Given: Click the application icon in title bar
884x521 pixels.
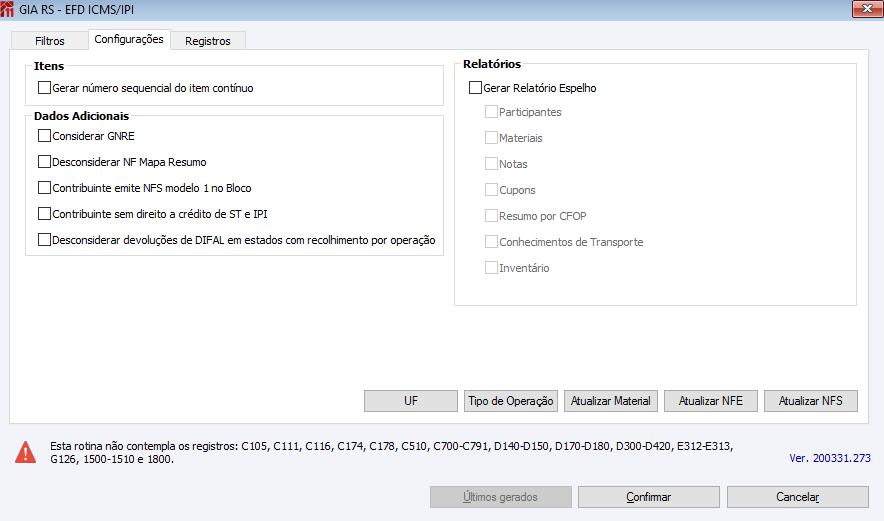Looking at the screenshot, I should click(x=9, y=9).
